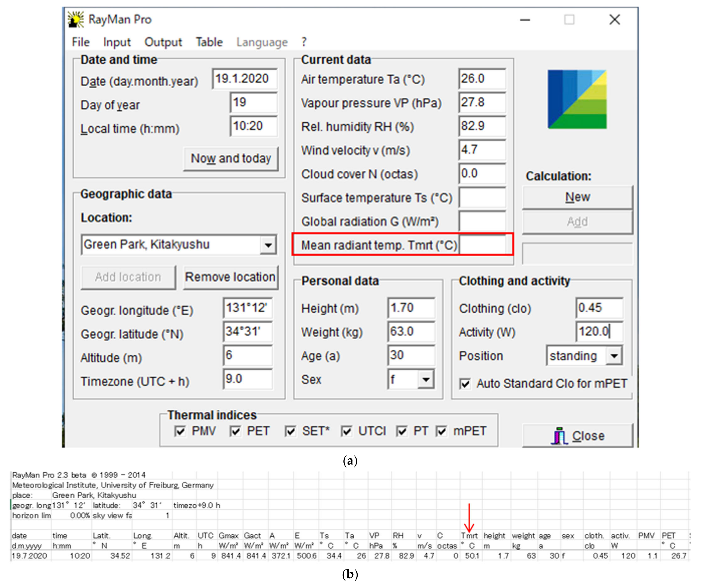This screenshot has width=701, height=588.
Task: Click the RayMan Pro sun icon in title bar
Action: pos(76,19)
